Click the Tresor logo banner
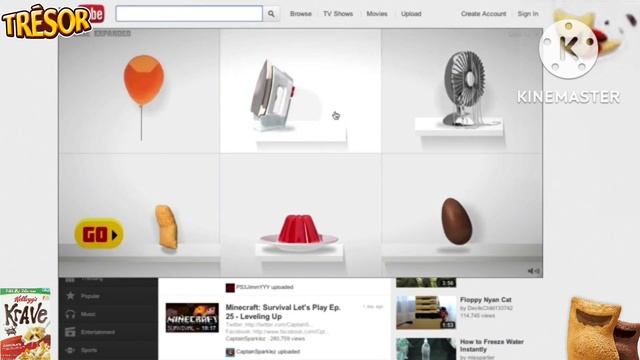Viewport: 640px width, 360px height. 46,21
